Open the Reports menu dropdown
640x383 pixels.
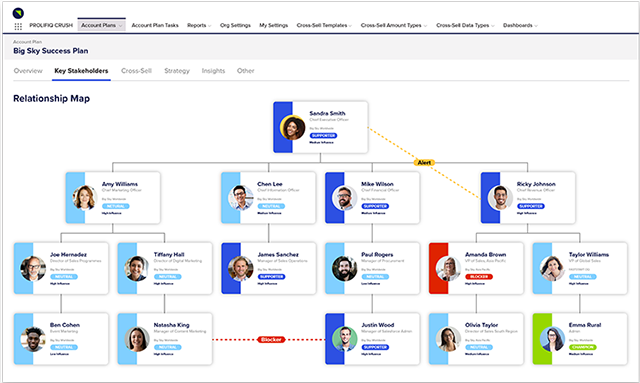pos(199,25)
